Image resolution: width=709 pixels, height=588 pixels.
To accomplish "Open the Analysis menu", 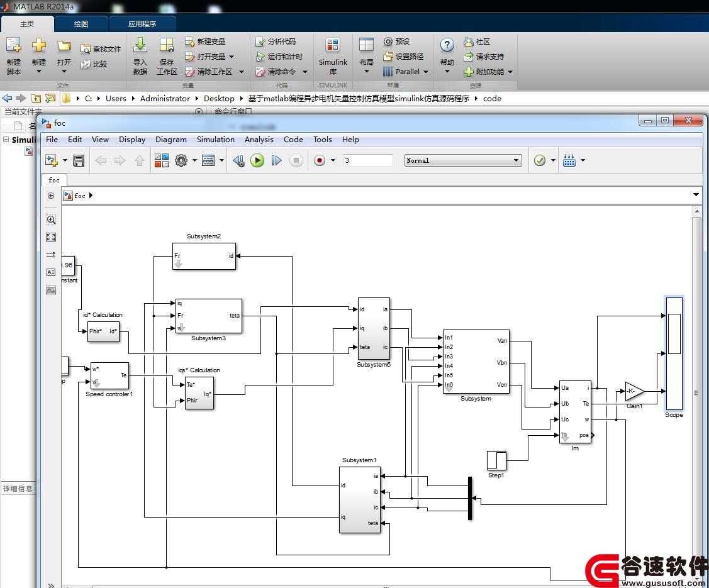I will point(259,140).
